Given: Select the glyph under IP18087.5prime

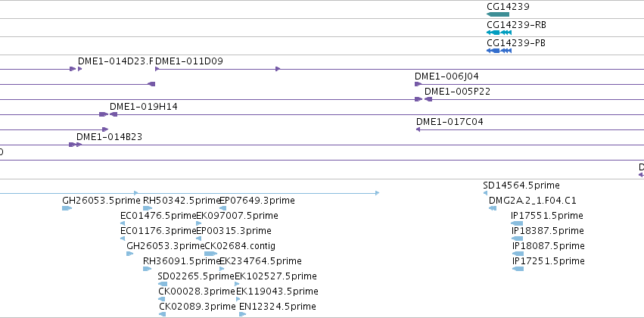Looking at the screenshot, I should click(x=518, y=254).
